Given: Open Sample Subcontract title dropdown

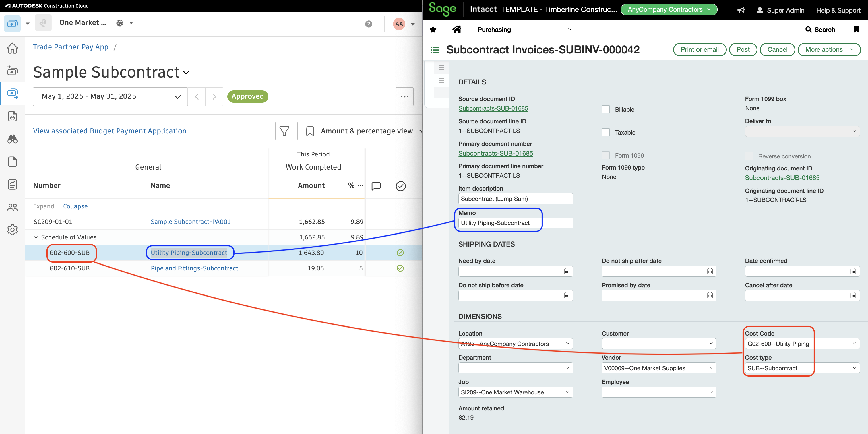Looking at the screenshot, I should [x=186, y=72].
